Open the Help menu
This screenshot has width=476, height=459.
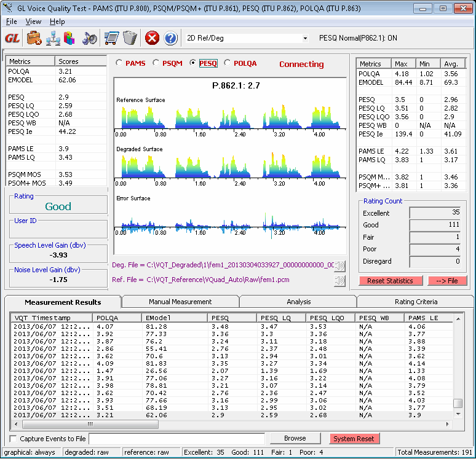click(57, 22)
